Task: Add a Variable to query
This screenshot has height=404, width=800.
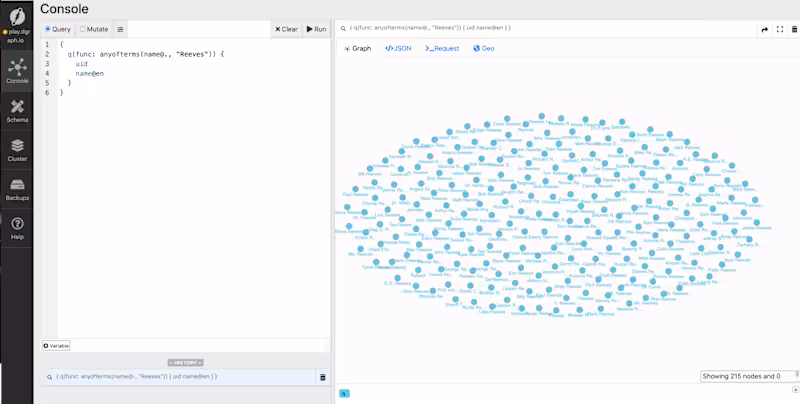Action: (56, 346)
